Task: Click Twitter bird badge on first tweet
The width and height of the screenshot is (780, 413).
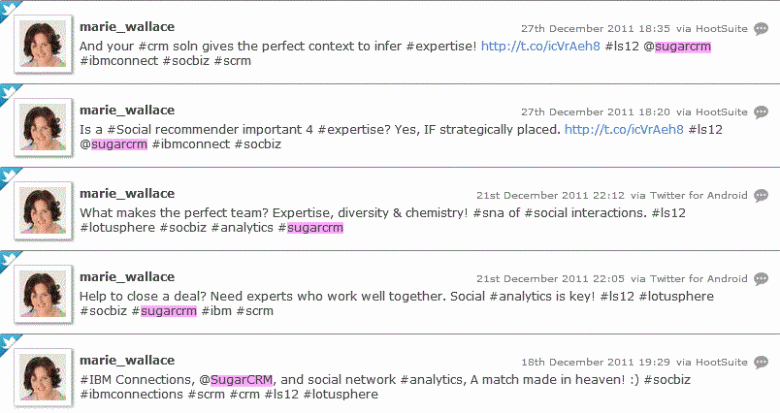Action: (11, 10)
